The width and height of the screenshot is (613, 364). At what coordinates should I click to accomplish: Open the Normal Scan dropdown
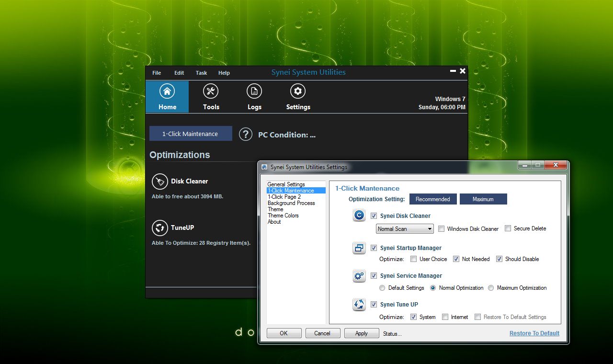click(x=405, y=229)
